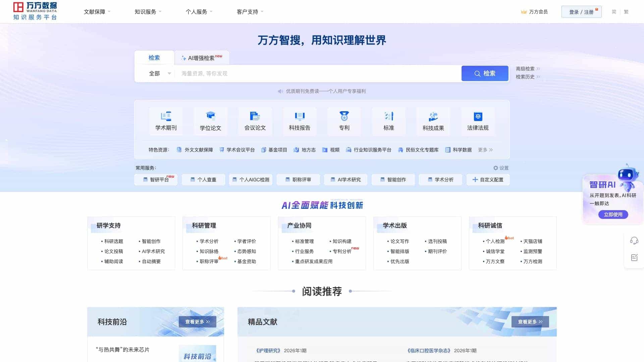Open 智能创作 service shortcut
The width and height of the screenshot is (644, 362).
393,180
